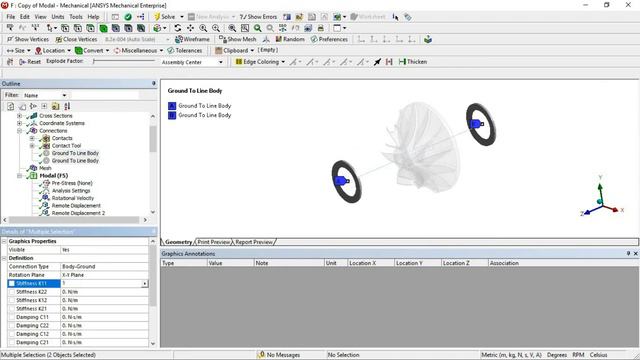
Task: Click the Rotate view icon
Action: (x=178, y=28)
